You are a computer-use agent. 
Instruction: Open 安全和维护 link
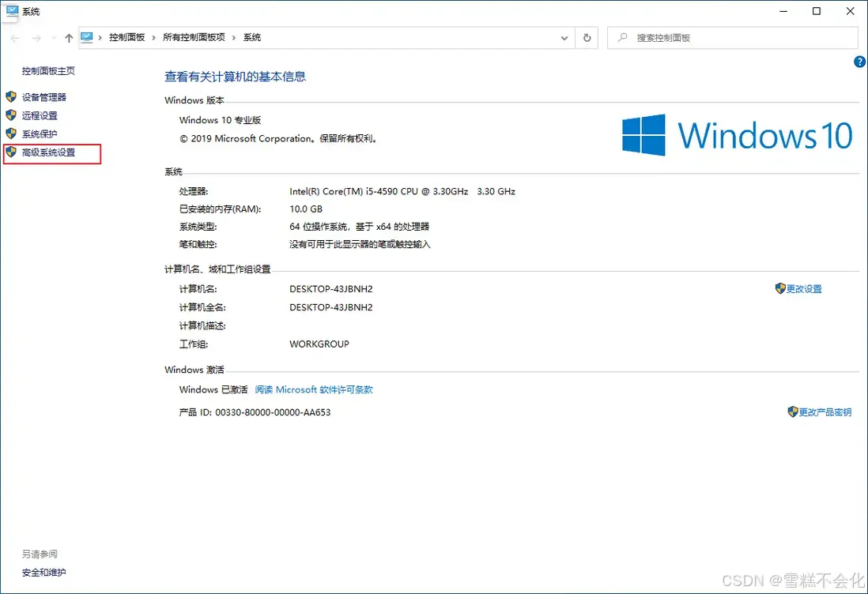click(x=43, y=573)
